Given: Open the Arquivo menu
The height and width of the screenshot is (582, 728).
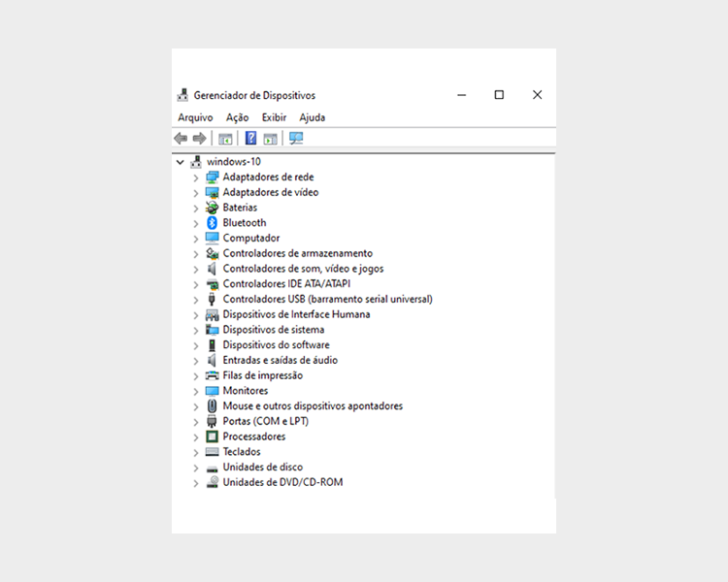Looking at the screenshot, I should coord(195,117).
